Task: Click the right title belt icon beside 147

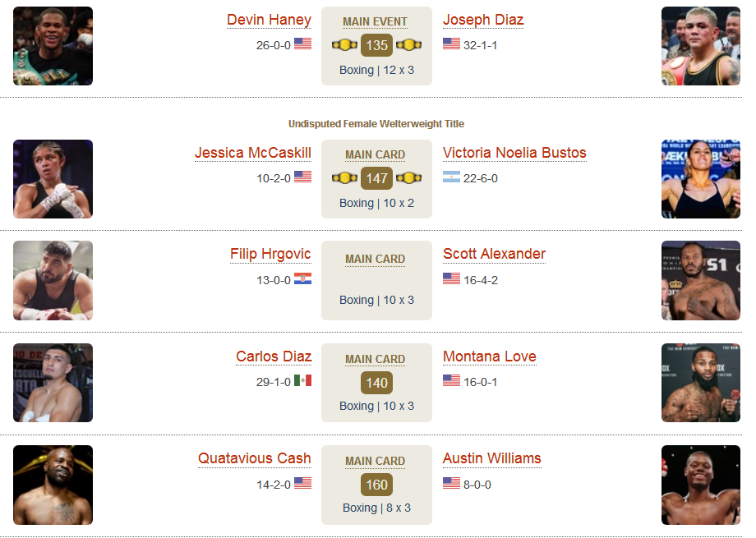Action: pos(409,178)
